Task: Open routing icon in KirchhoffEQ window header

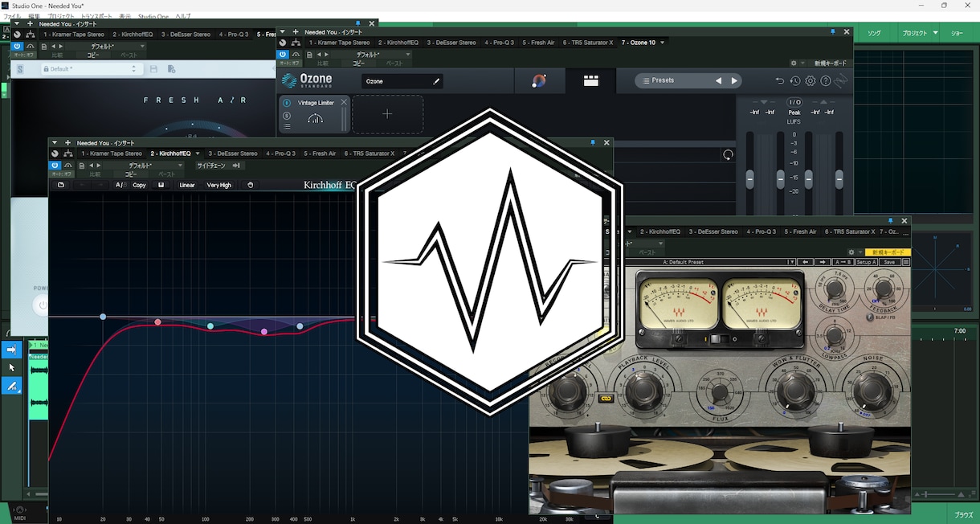Action: tap(68, 154)
